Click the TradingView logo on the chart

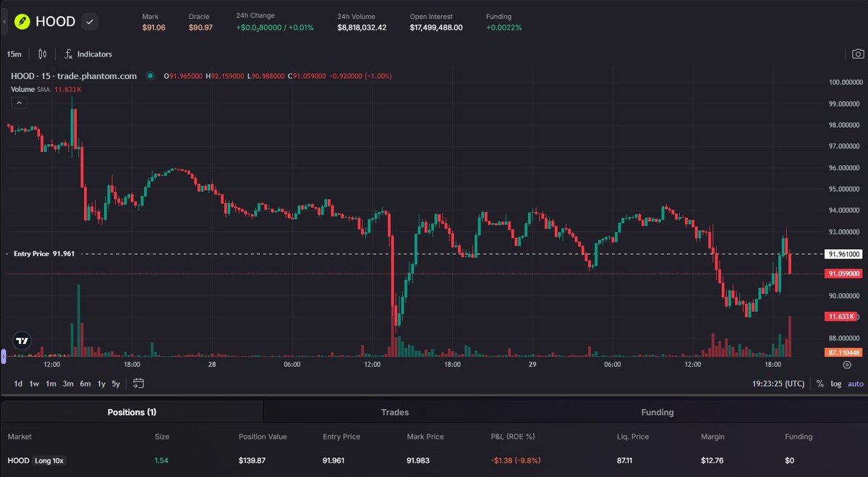[22, 341]
